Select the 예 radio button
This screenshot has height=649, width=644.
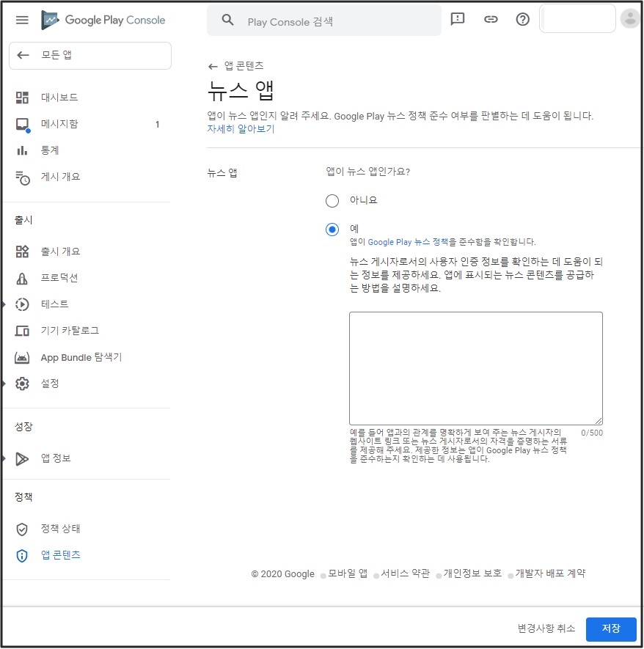point(332,230)
